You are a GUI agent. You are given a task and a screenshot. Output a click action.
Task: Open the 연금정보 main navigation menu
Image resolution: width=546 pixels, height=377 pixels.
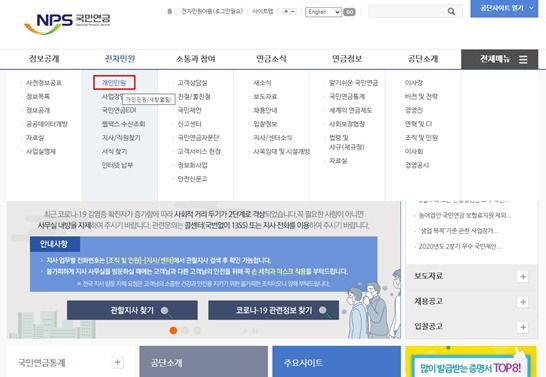[347, 59]
